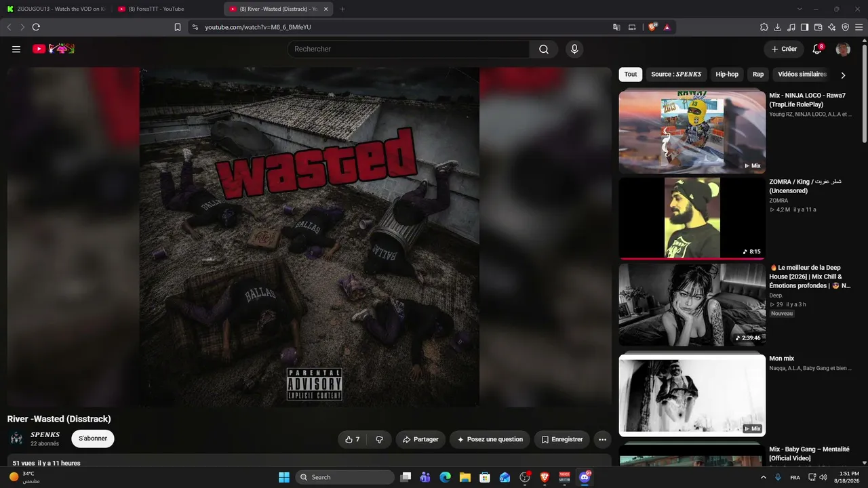
Task: Open a new browser tab
Action: click(342, 9)
